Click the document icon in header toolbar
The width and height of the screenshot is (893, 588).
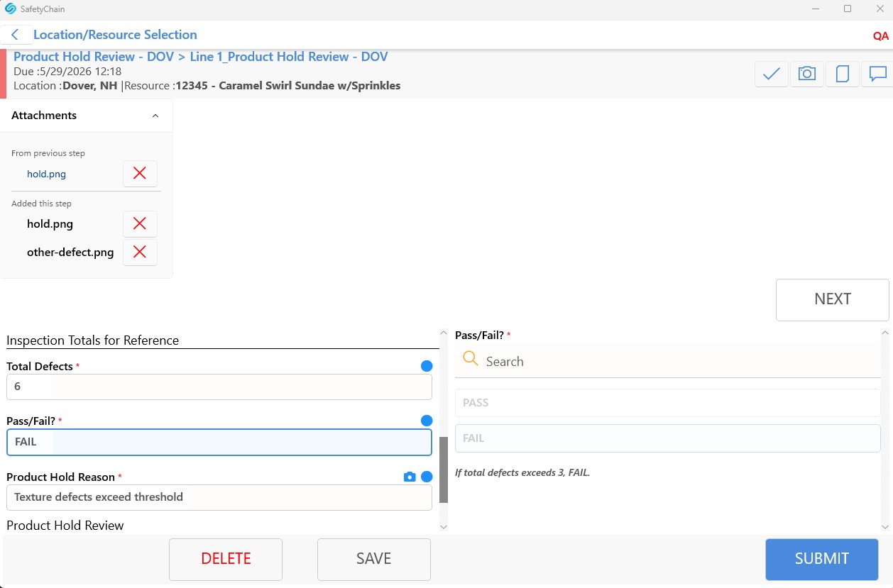pos(843,74)
